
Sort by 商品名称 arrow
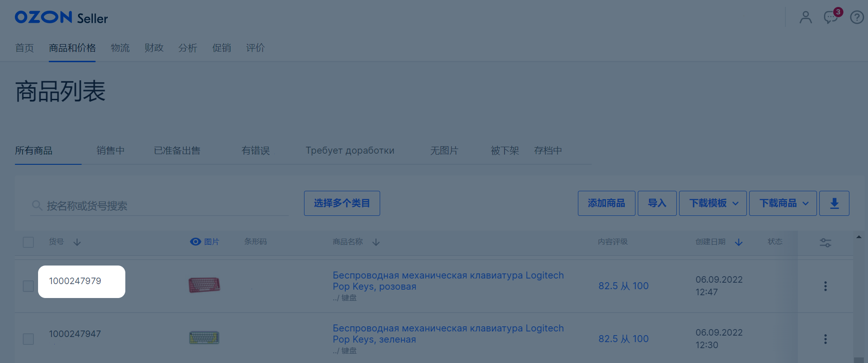coord(376,242)
